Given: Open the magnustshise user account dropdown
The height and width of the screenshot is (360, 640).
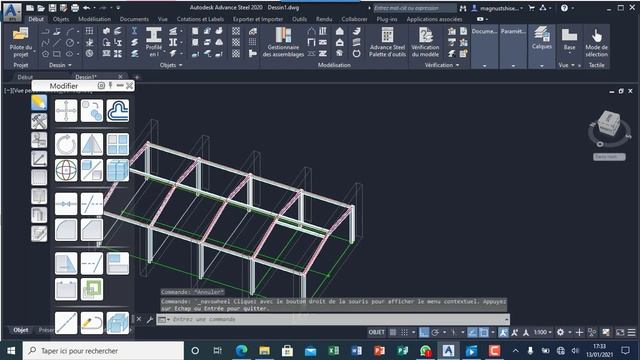Looking at the screenshot, I should click(498, 8).
